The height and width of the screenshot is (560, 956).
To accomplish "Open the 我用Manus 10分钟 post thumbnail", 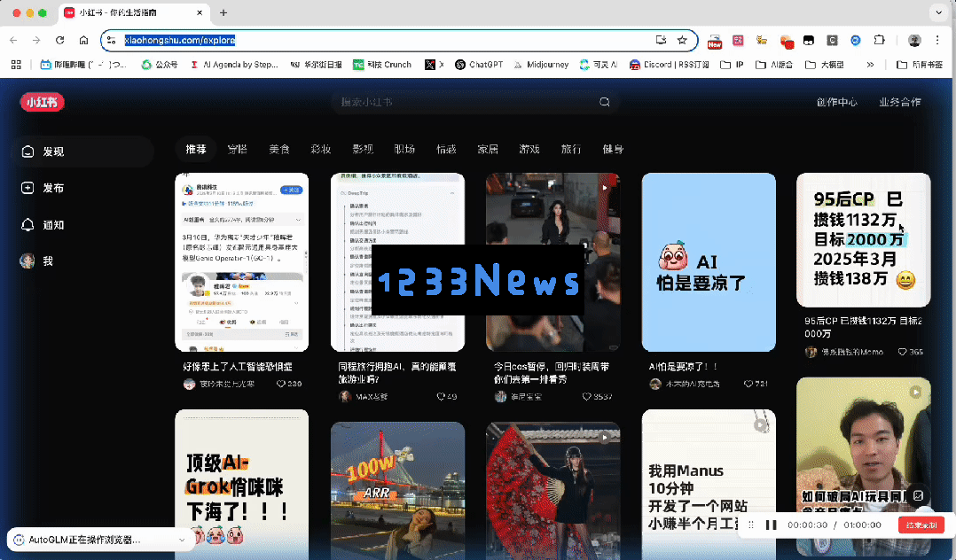I will [709, 485].
